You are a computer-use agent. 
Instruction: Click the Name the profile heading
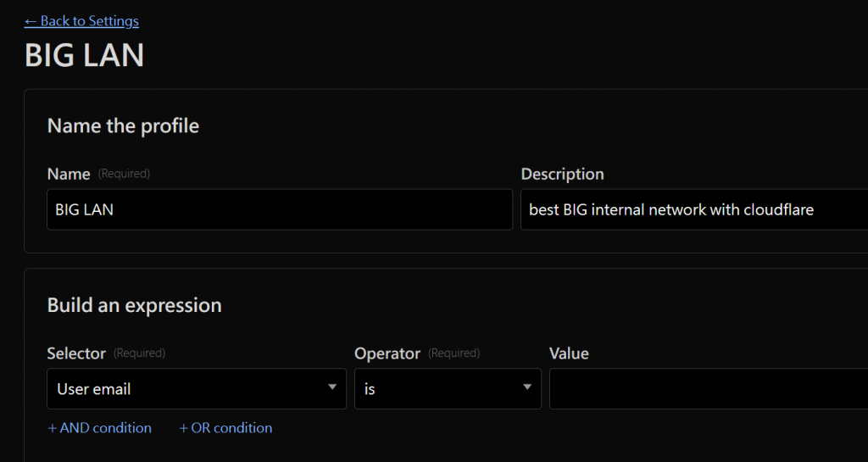[123, 126]
